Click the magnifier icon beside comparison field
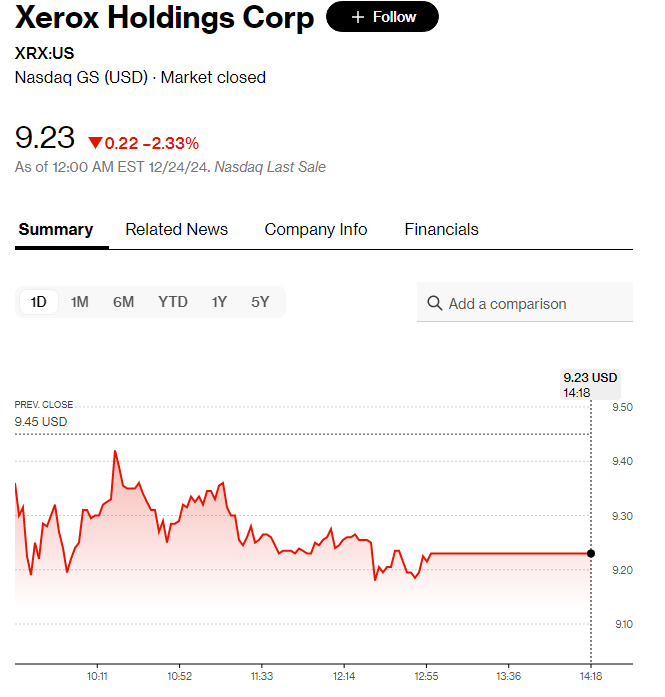The width and height of the screenshot is (665, 697). pyautogui.click(x=434, y=303)
